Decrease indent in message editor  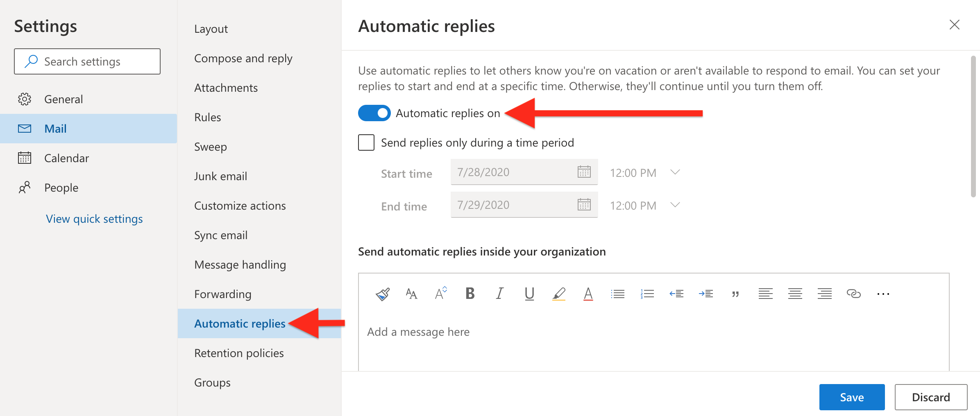tap(676, 294)
